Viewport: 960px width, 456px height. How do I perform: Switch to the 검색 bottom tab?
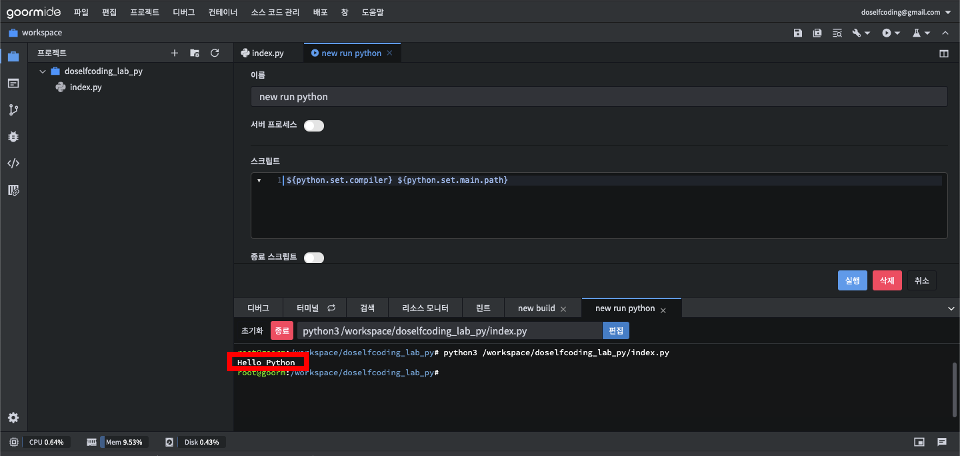pos(367,308)
